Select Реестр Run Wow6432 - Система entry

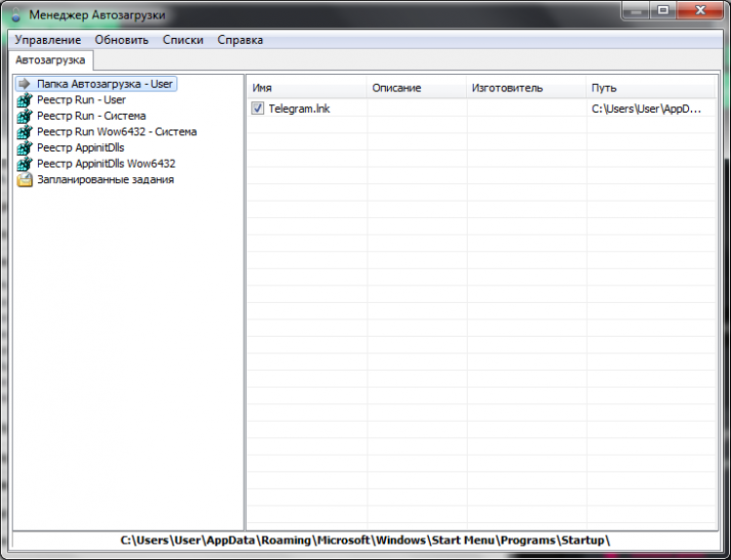coord(117,131)
